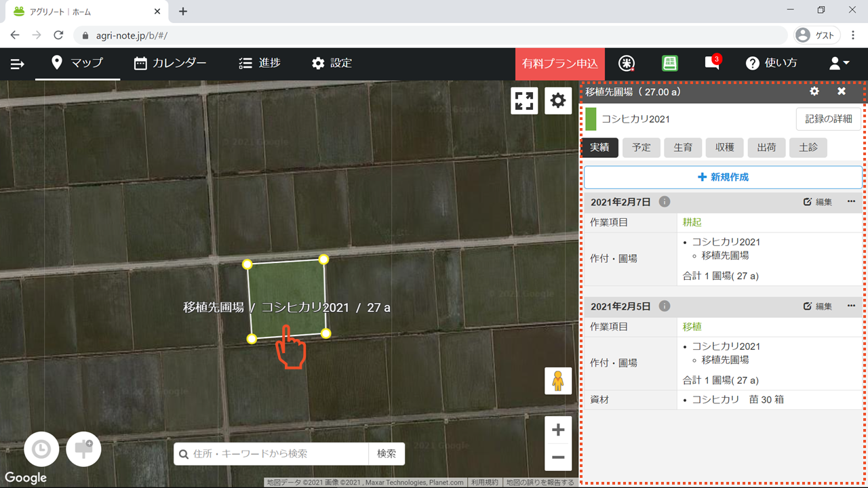Select the Street View pegman
The height and width of the screenshot is (488, 868).
pyautogui.click(x=558, y=381)
